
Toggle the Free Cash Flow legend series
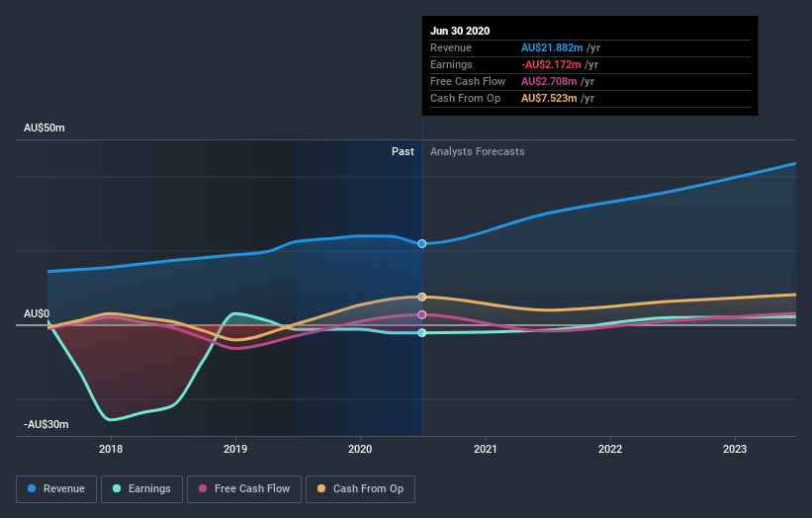point(244,489)
